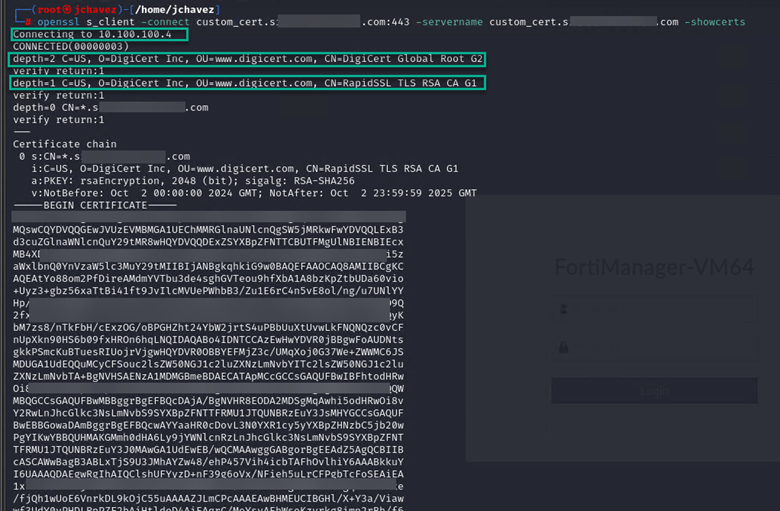Click the depth=1 RapidSSL TLS RSA CA G1 line

(x=245, y=83)
